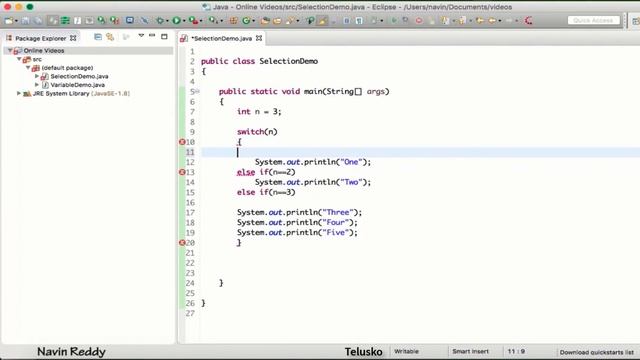The width and height of the screenshot is (640, 360).
Task: Click the New Java Package icon
Action: pyautogui.click(x=233, y=20)
